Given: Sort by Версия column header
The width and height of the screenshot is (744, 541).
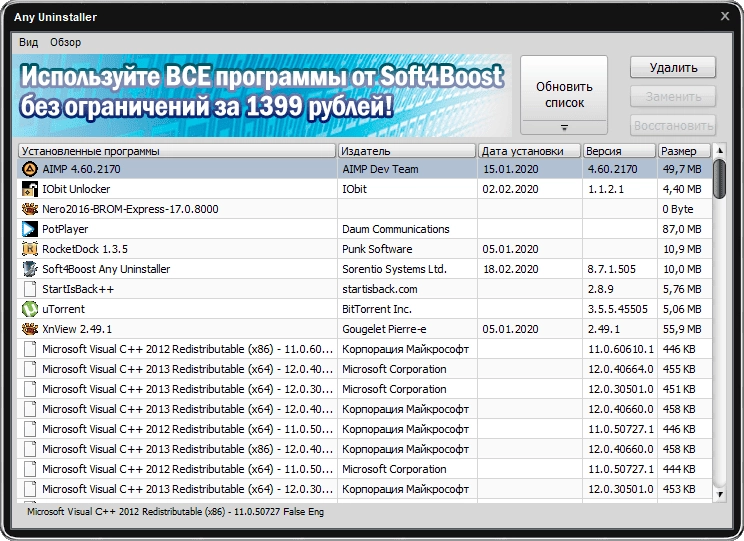Looking at the screenshot, I should coord(619,151).
